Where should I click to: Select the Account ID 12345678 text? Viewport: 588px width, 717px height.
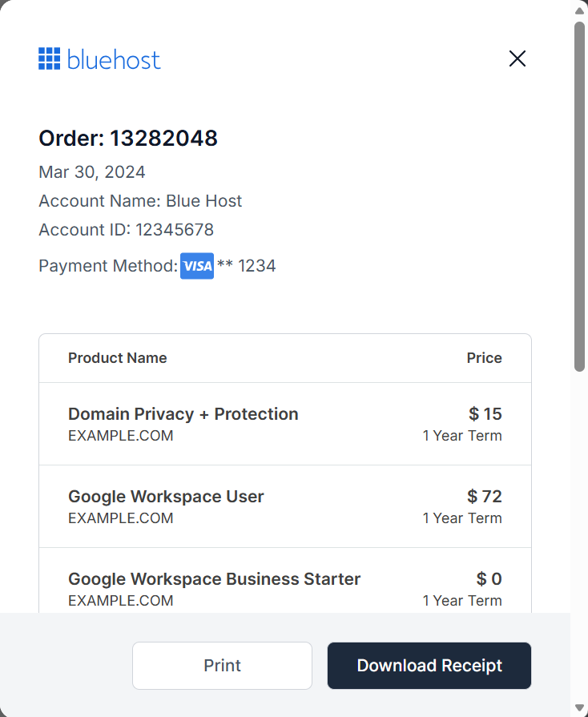point(126,229)
